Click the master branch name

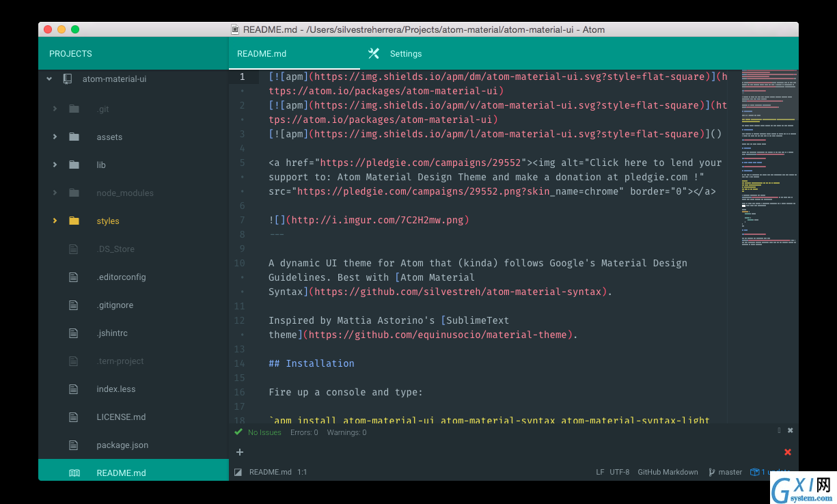(x=730, y=472)
